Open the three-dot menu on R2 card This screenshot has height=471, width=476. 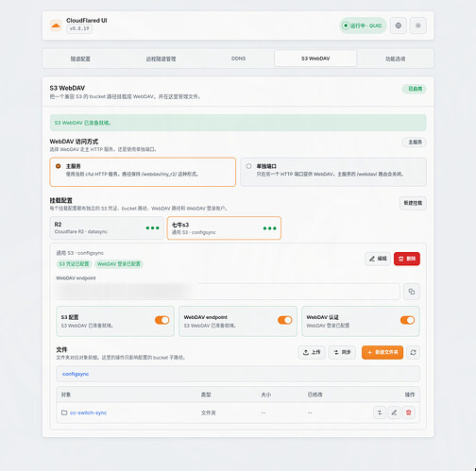[152, 227]
